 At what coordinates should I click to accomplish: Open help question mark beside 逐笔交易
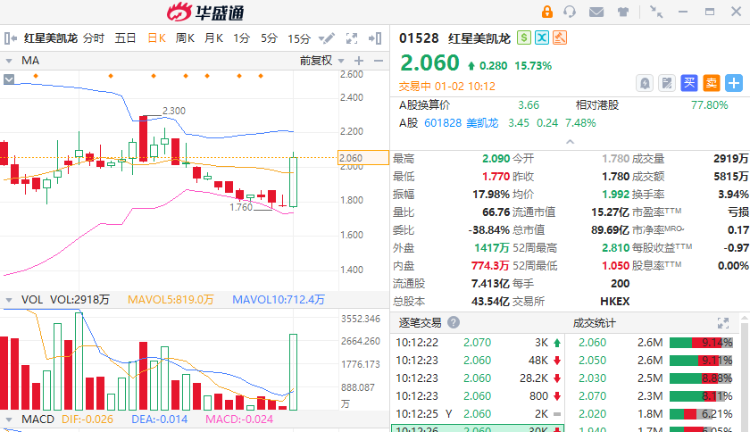pos(453,322)
